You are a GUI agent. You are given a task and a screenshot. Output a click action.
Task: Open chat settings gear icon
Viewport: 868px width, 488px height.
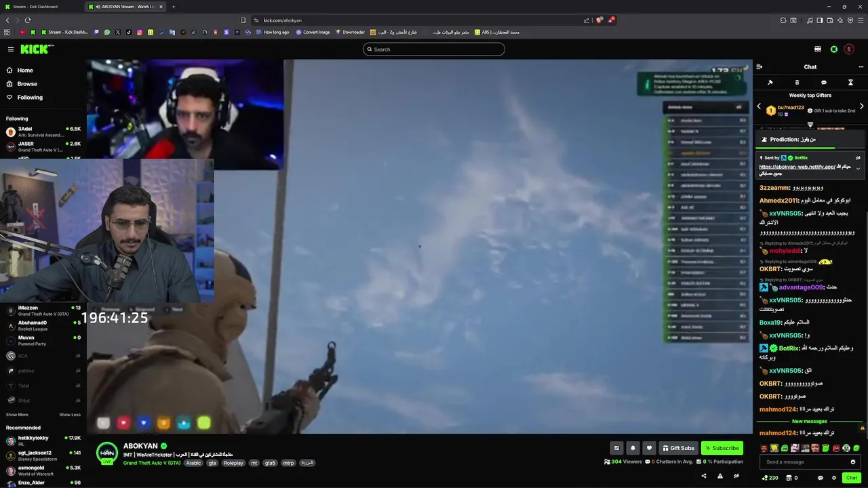[x=834, y=478]
